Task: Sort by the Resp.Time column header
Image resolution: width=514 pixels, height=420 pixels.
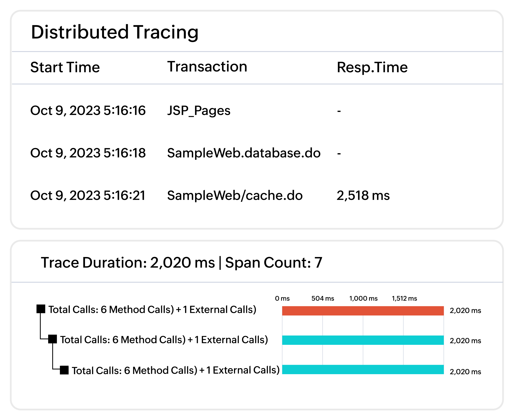Action: (x=372, y=67)
